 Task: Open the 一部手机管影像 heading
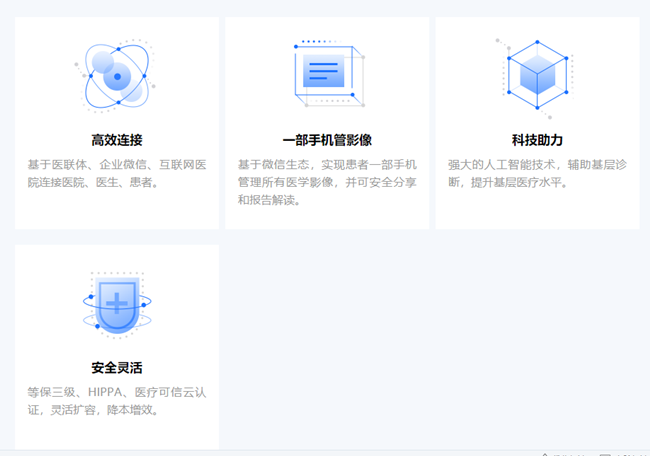pyautogui.click(x=327, y=140)
